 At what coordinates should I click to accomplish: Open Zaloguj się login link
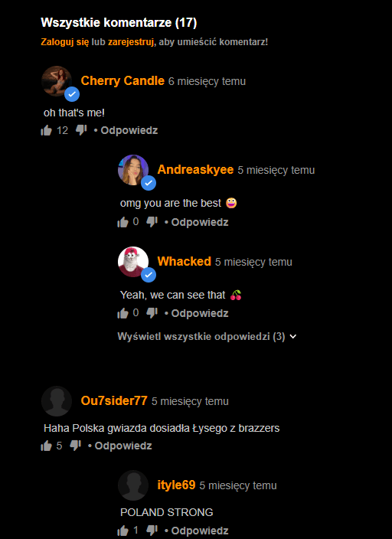pyautogui.click(x=65, y=42)
